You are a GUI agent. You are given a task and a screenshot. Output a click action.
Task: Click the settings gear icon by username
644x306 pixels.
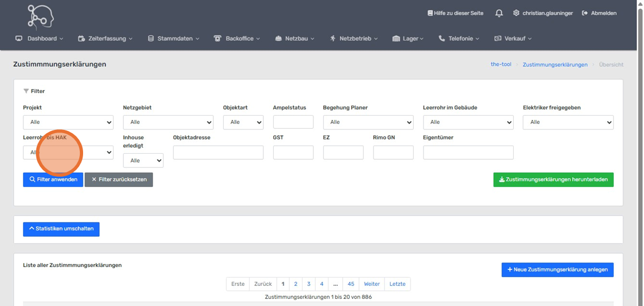(516, 13)
